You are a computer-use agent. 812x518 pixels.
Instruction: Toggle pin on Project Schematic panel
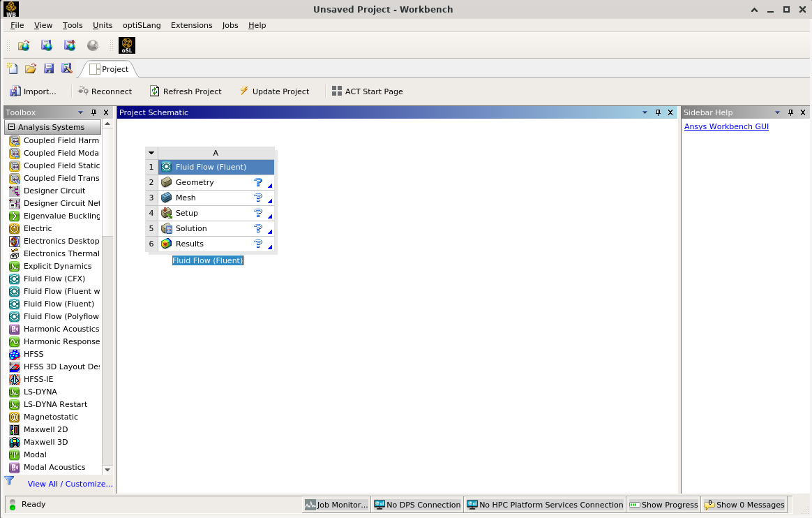(x=658, y=112)
